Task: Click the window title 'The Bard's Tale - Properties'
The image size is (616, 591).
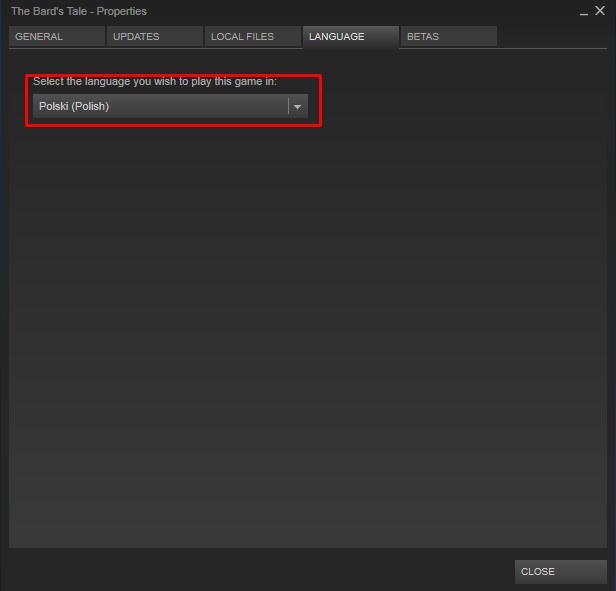Action: (79, 11)
